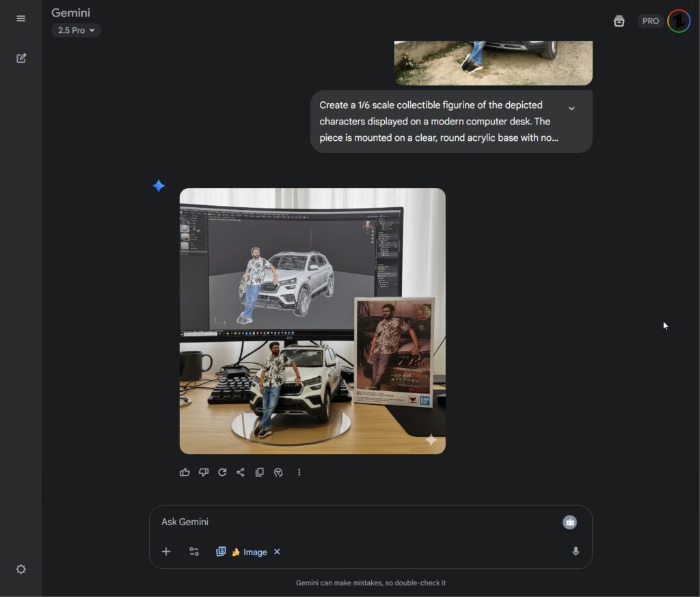Expand the truncated prompt with the chevron
The width and height of the screenshot is (700, 597).
571,108
